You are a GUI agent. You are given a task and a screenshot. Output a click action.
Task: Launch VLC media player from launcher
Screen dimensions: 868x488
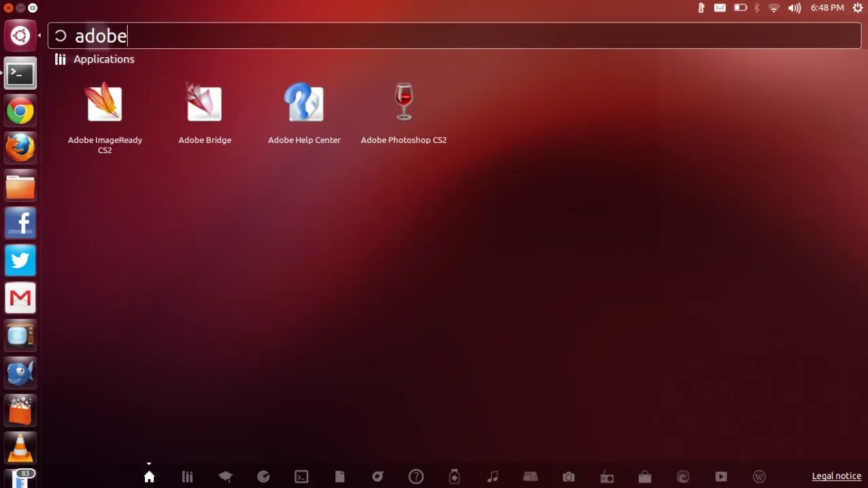[x=20, y=447]
